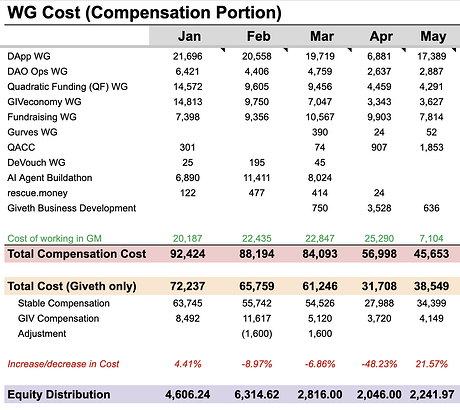
Task: Click the WG Cost (Compensation Portion) title
Action: (x=144, y=13)
